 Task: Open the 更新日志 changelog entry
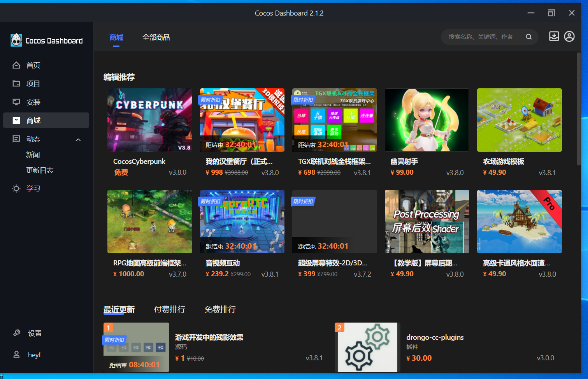(x=40, y=170)
